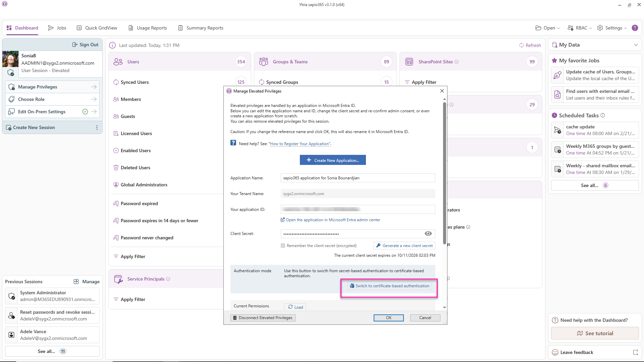Open the Dashboard tab

(x=22, y=28)
